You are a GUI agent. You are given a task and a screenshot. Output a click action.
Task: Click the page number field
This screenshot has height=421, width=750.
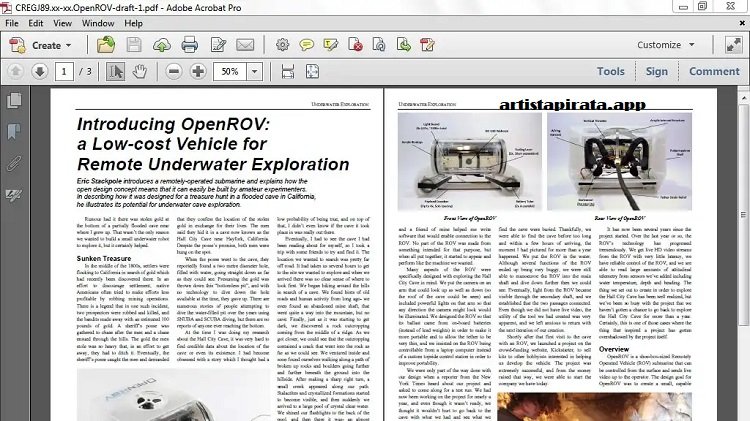[64, 72]
